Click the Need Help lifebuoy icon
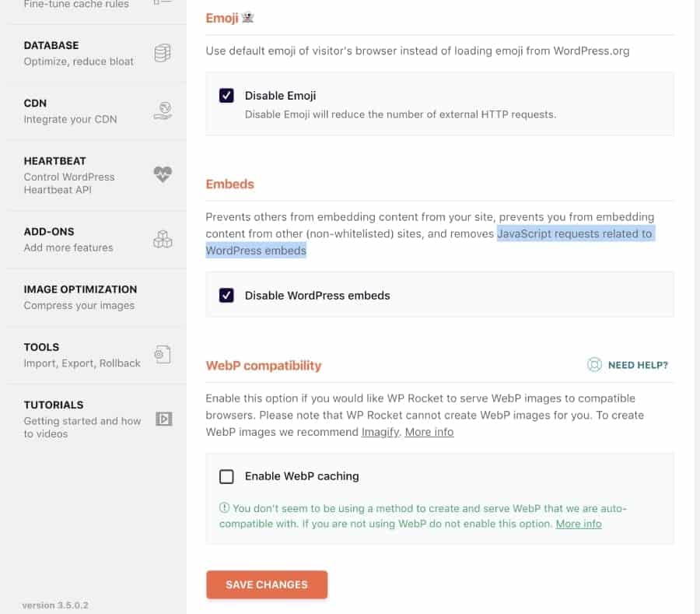 tap(595, 364)
